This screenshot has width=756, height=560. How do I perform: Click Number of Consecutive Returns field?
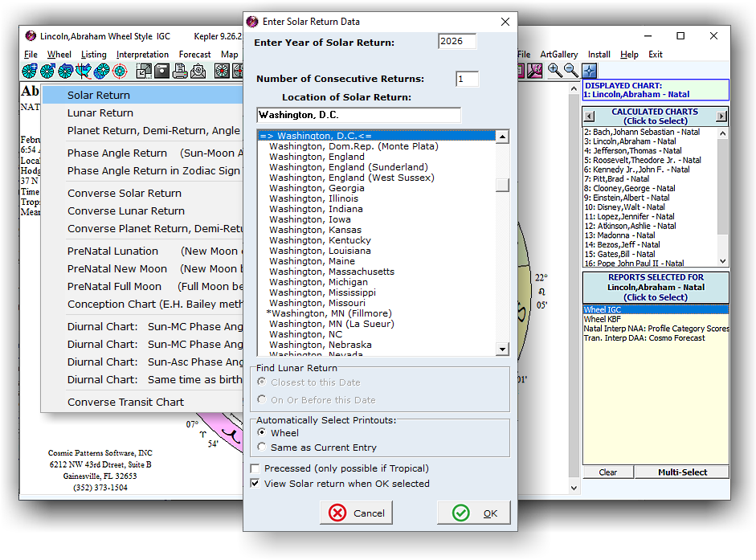tap(467, 79)
